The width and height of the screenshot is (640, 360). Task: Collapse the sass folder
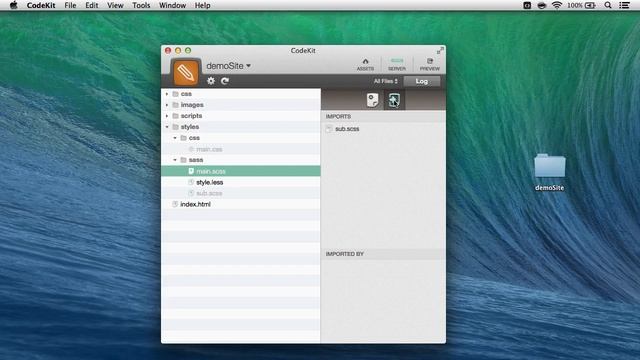(x=175, y=160)
